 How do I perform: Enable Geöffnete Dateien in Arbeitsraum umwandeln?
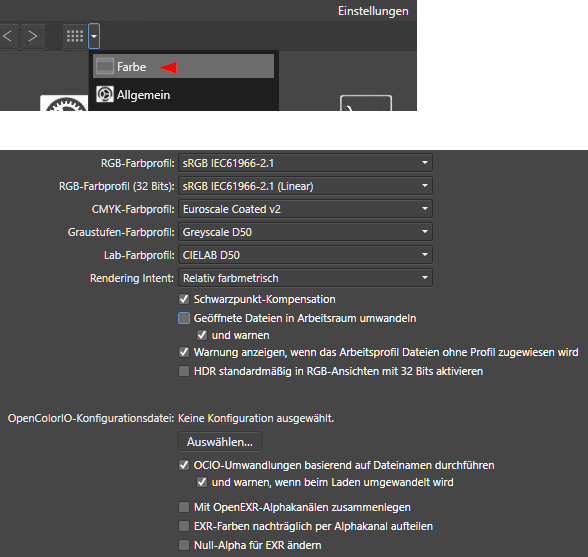click(184, 318)
